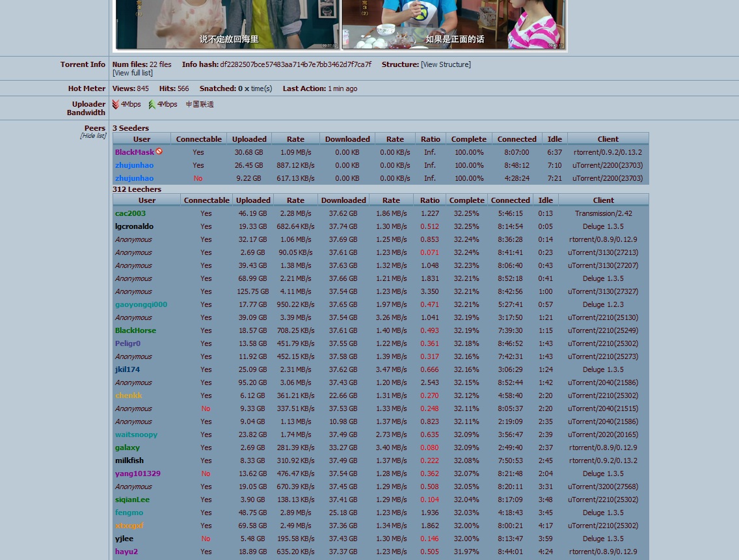Screen dimensions: 739x560
Task: Open the xtxcgxf user profile
Action: (129, 526)
